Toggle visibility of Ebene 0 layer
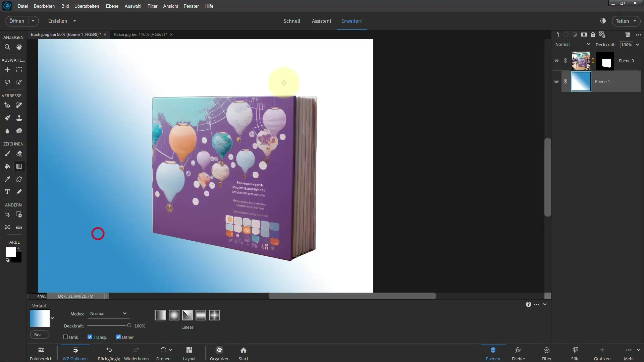The width and height of the screenshot is (644, 362). (556, 61)
